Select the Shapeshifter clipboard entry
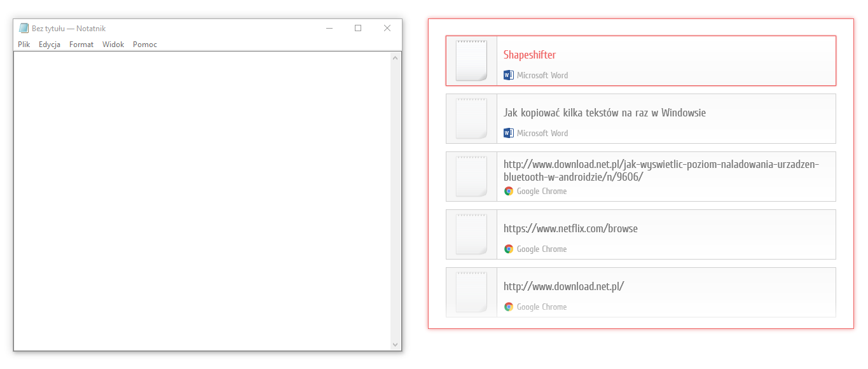This screenshot has height=369, width=868. point(641,60)
